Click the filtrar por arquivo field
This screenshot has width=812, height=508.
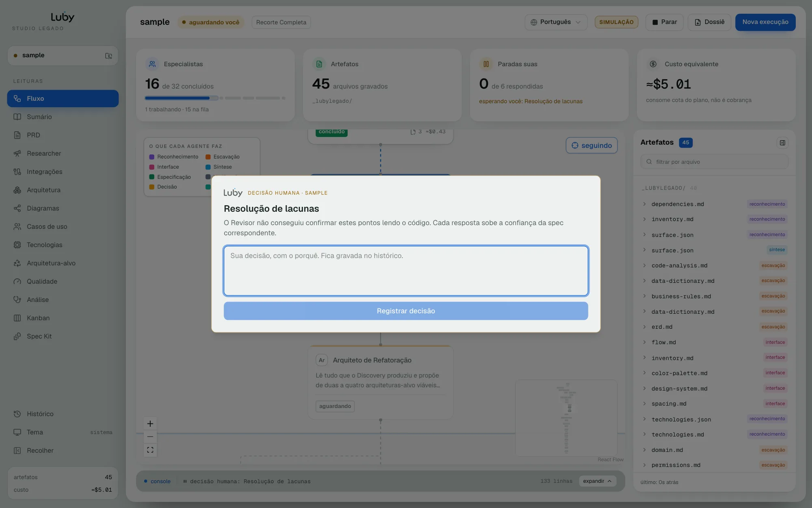(715, 162)
